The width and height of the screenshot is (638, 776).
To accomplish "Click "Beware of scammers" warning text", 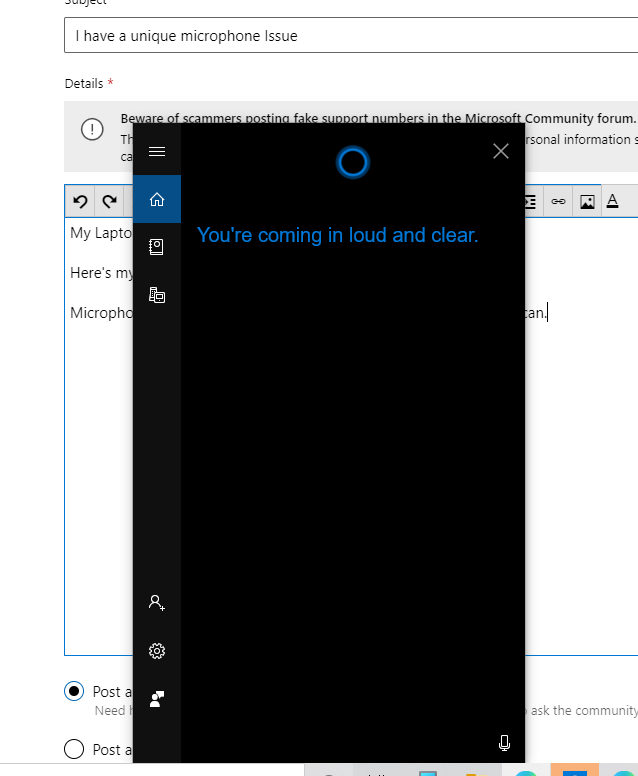I will [379, 119].
